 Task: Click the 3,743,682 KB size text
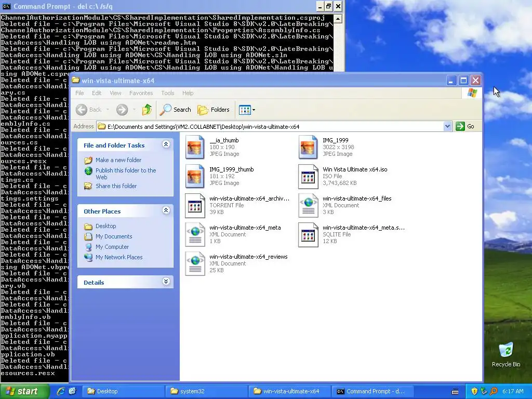(x=340, y=183)
